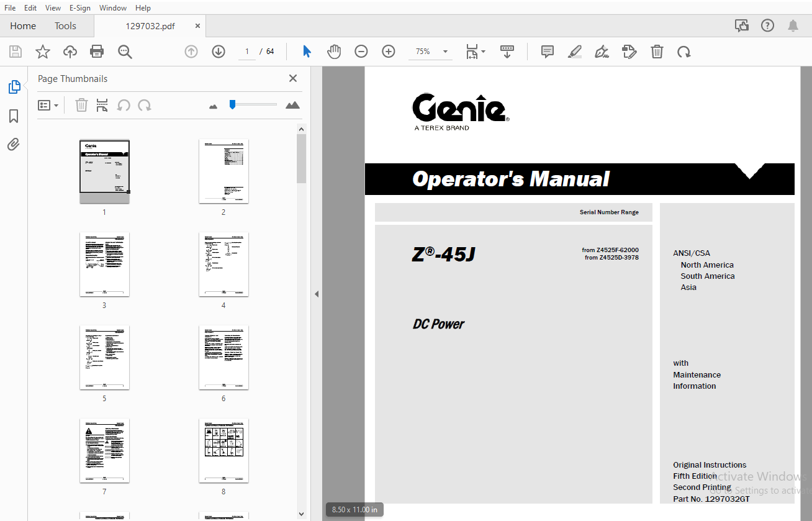This screenshot has height=521, width=812.
Task: Select page 3 thumbnail
Action: point(104,265)
